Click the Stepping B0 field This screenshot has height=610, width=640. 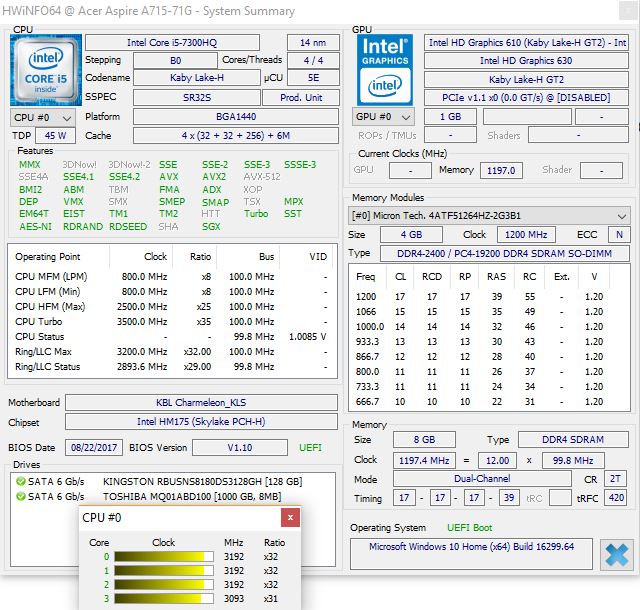[176, 61]
